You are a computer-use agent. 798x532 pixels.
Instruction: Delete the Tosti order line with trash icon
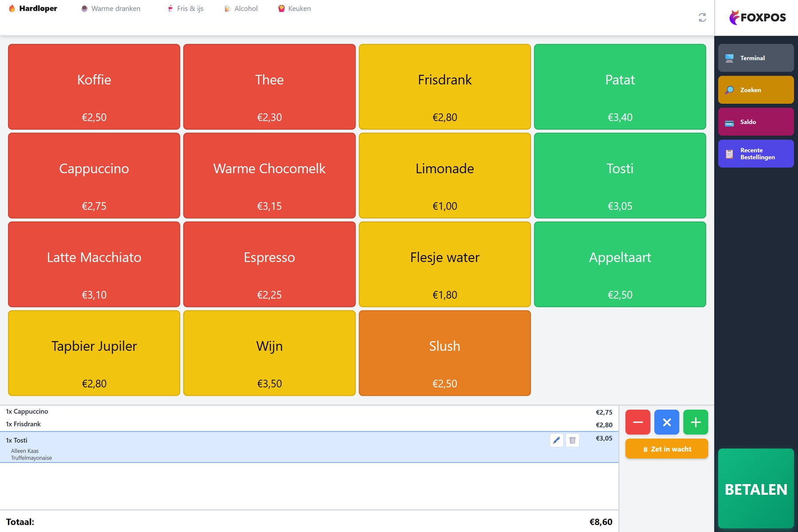[x=572, y=440]
